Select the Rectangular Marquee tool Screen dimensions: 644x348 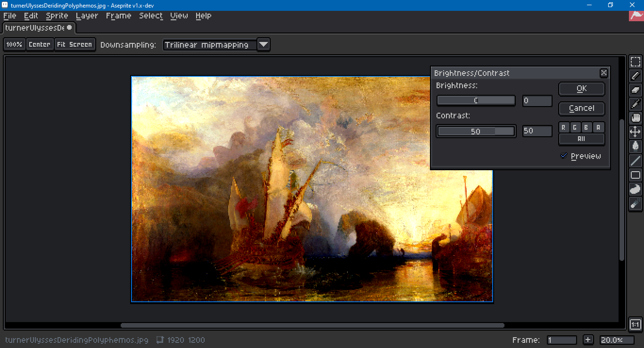tap(636, 62)
